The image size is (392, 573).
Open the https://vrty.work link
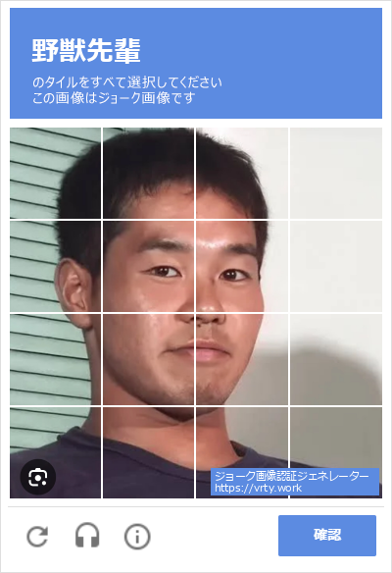pyautogui.click(x=258, y=489)
